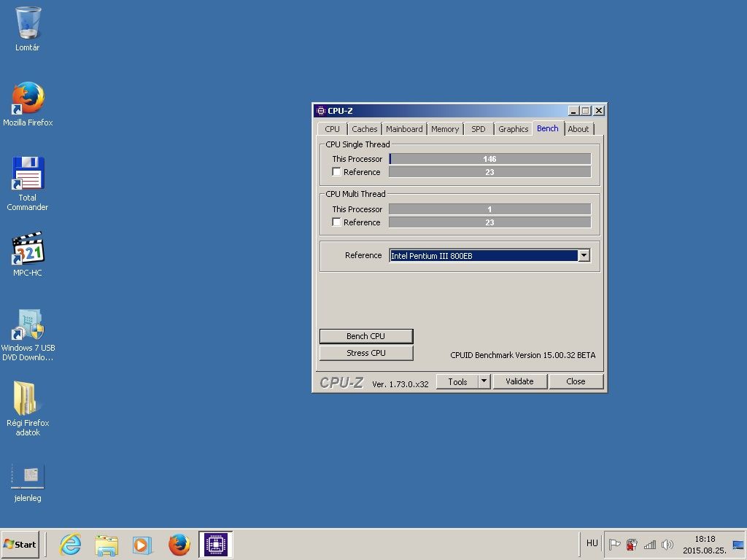This screenshot has height=560, width=747.
Task: Enable the Multi Thread Reference checkbox
Action: point(336,222)
